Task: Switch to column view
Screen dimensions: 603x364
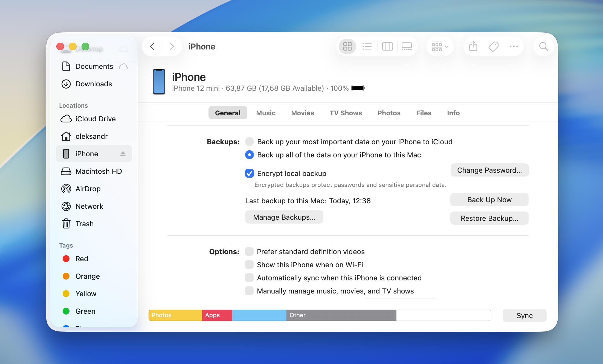Action: coord(387,46)
